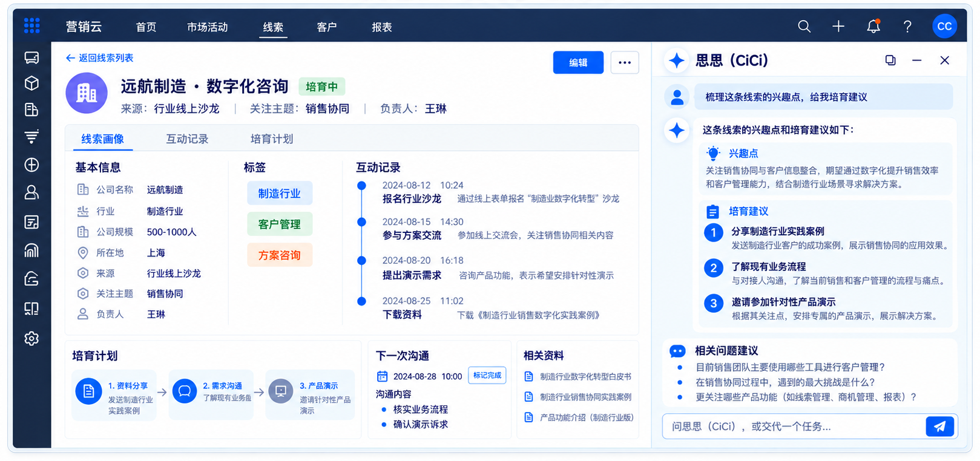Click the circled plus sidebar icon

click(x=31, y=165)
